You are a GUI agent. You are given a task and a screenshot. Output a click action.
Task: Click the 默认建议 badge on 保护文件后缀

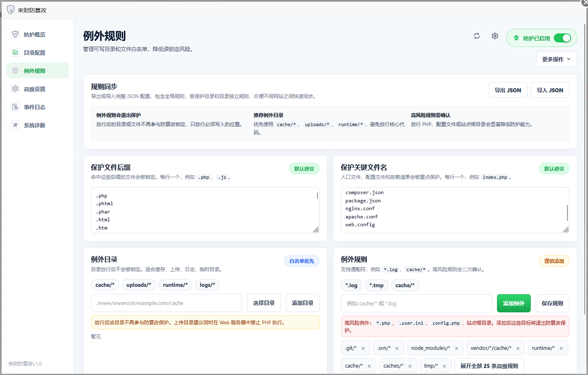(x=304, y=169)
